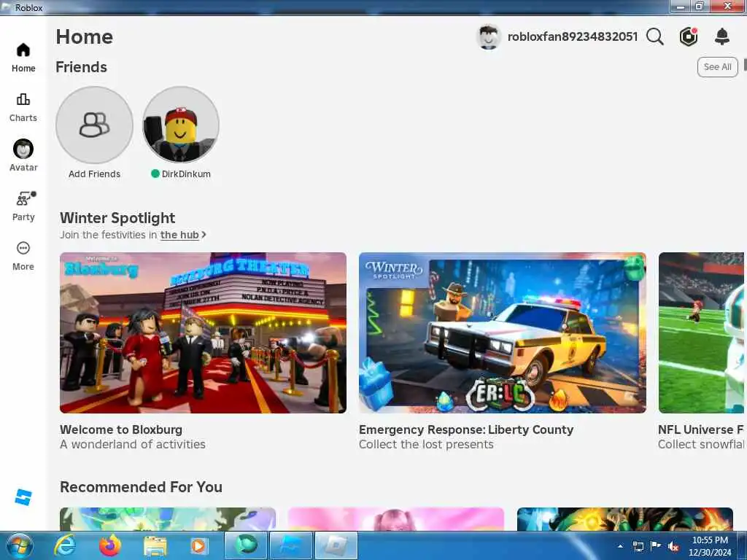The width and height of the screenshot is (747, 560).
Task: Click chevron next to the hub
Action: coord(204,235)
